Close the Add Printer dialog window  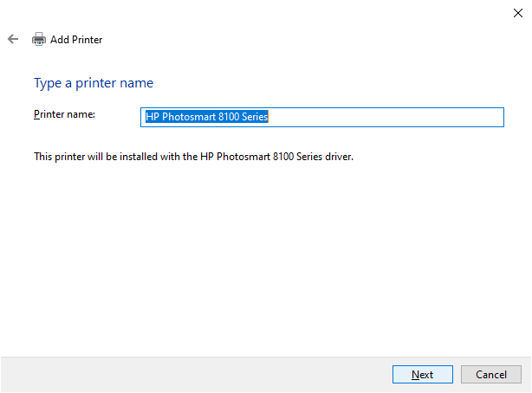click(x=517, y=12)
